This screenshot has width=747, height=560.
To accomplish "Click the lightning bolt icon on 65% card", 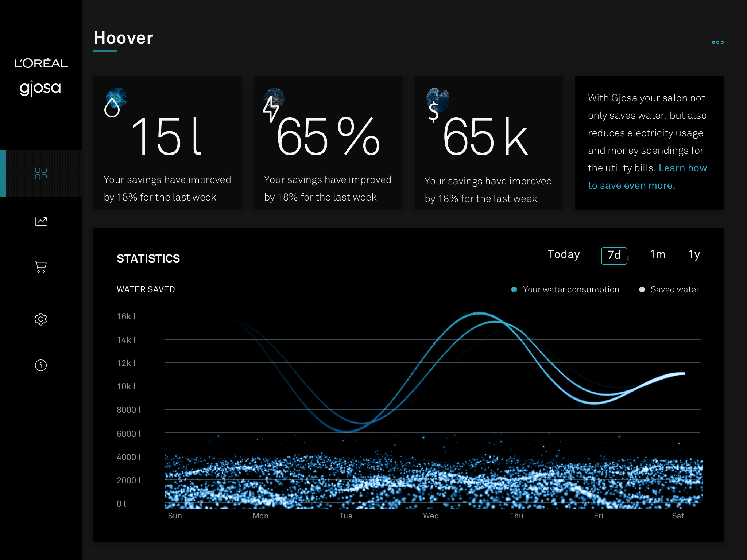I will click(x=271, y=109).
